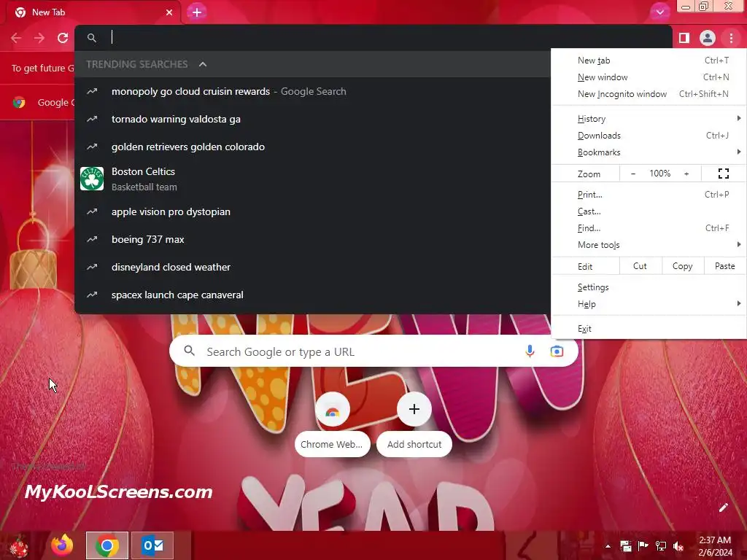Select golden retrievers golden colorado suggestion
The height and width of the screenshot is (560, 747).
(312, 147)
